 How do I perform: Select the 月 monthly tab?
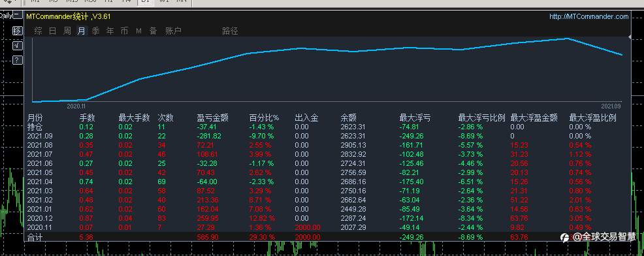tap(82, 31)
